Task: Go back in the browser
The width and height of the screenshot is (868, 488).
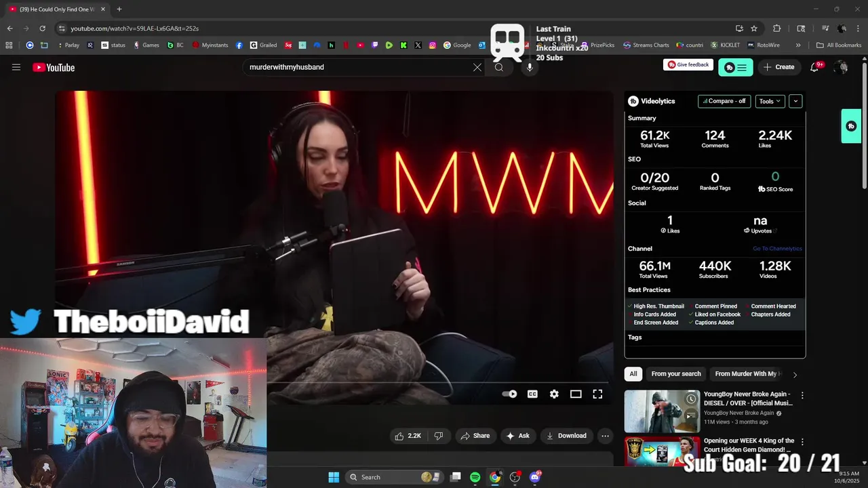Action: click(x=9, y=28)
